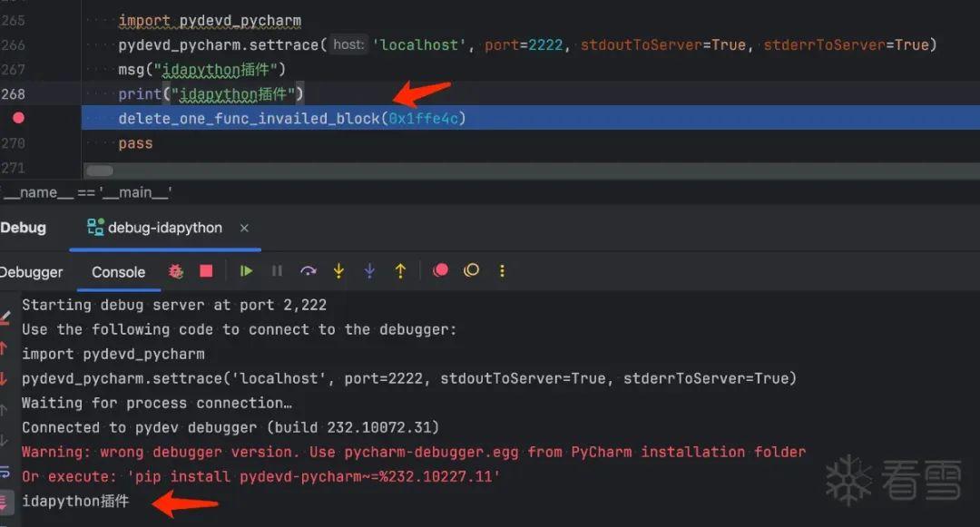Screen dimensions: 980x527
Task: Open the View Breakpoints dialog icon
Action: 440,270
